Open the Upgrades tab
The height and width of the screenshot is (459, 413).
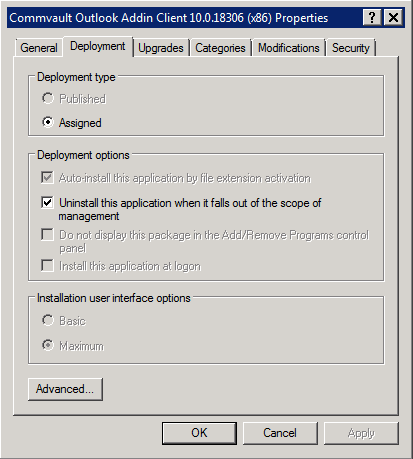(x=161, y=48)
